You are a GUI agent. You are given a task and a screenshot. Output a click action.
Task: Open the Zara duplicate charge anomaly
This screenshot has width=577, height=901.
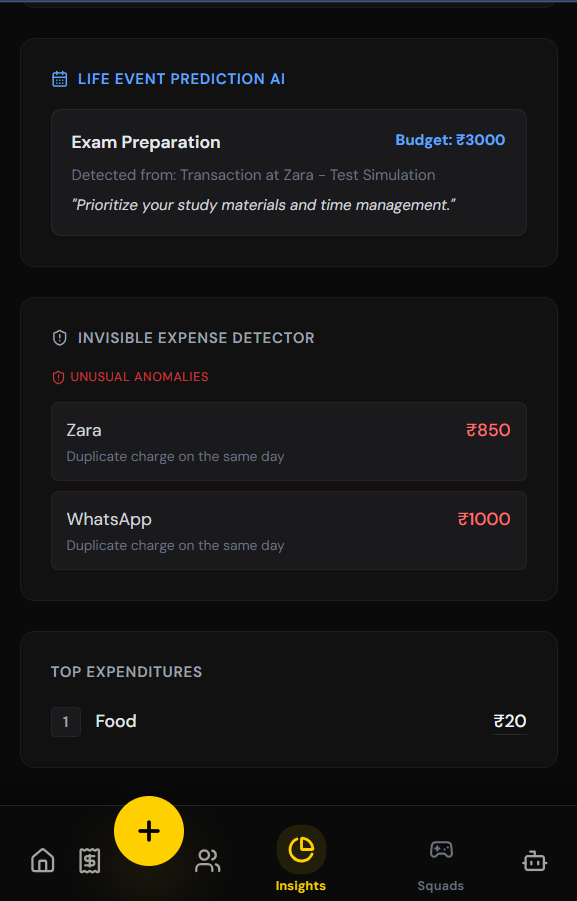289,441
